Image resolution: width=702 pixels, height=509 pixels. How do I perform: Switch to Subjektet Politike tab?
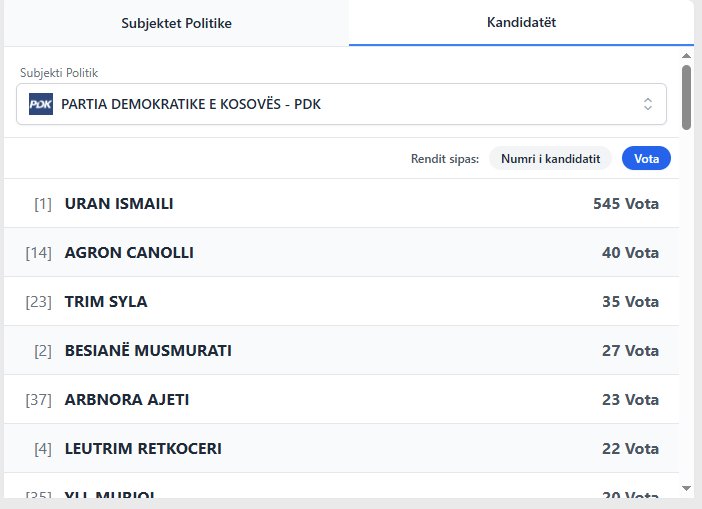(176, 23)
